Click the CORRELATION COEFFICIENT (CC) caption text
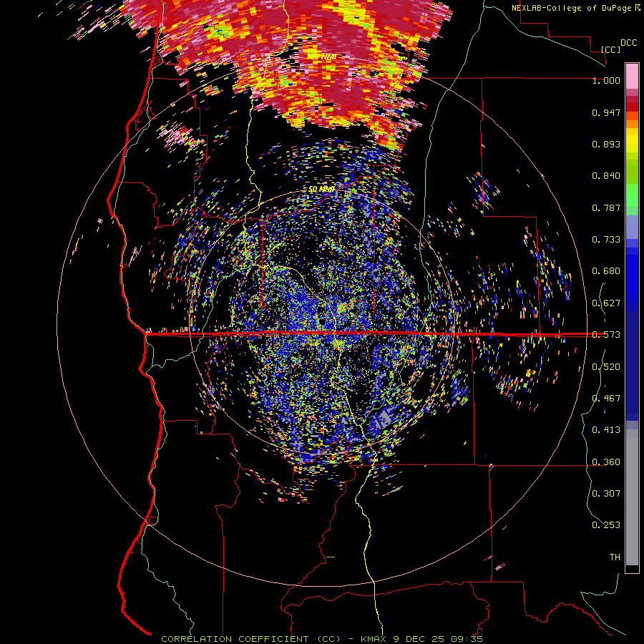 tap(250, 639)
